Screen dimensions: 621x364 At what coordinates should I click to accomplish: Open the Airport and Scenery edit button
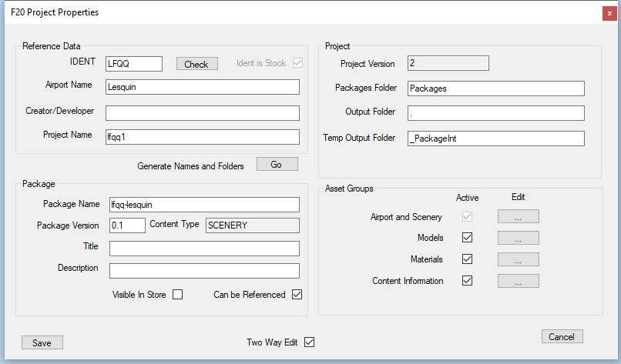[x=518, y=216]
